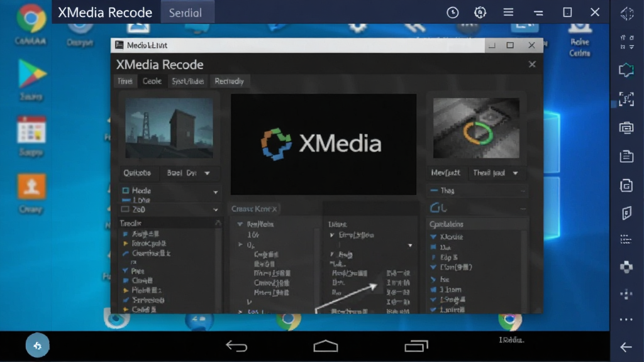644x362 pixels.
Task: Toggle the Fie item checkbox
Action: (433, 280)
